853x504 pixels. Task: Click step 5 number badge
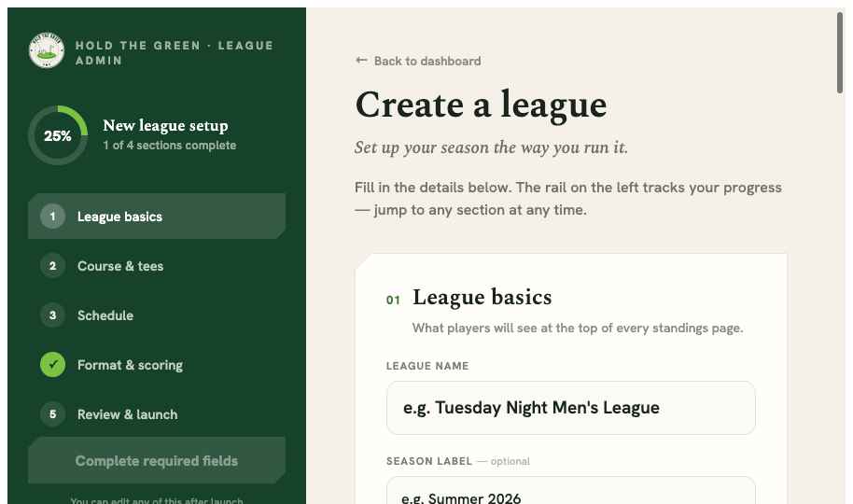53,414
